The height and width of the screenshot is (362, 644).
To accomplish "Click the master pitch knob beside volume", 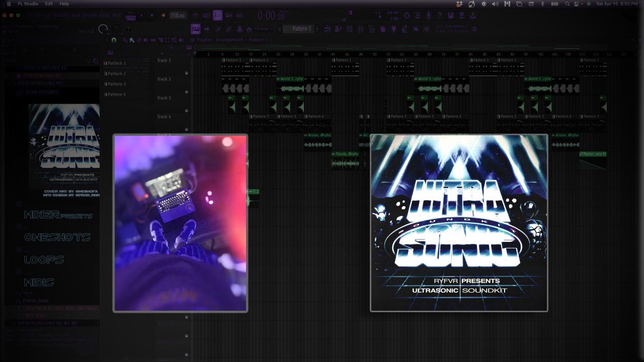I will click(x=116, y=29).
